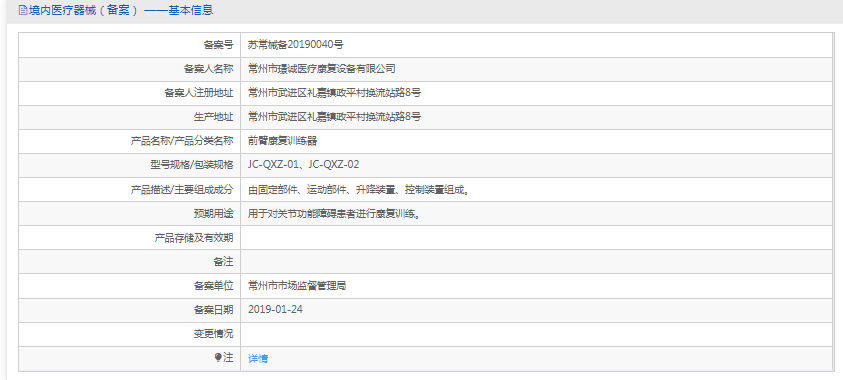Select the model text JC-QXZ-01、JC-QXZ-02
843x380 pixels.
(x=303, y=164)
